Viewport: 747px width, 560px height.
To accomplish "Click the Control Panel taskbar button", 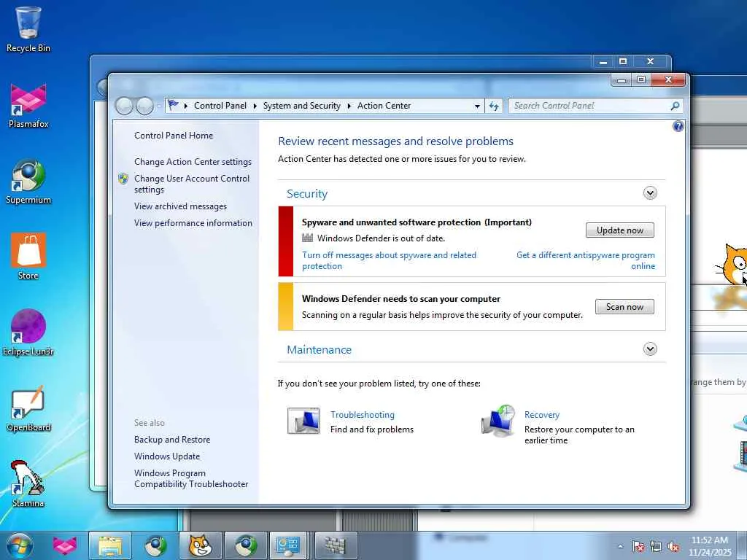I will [x=287, y=545].
